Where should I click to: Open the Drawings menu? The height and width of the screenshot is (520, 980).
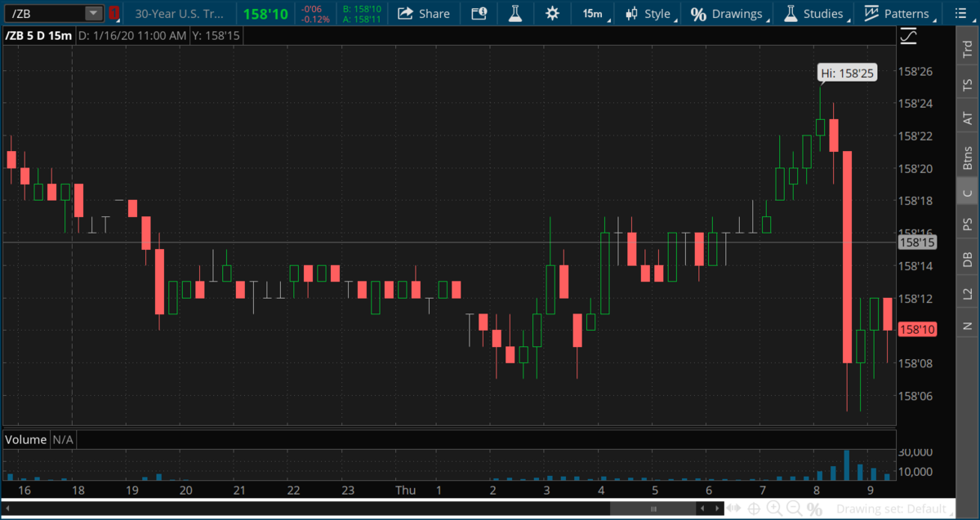coord(727,13)
